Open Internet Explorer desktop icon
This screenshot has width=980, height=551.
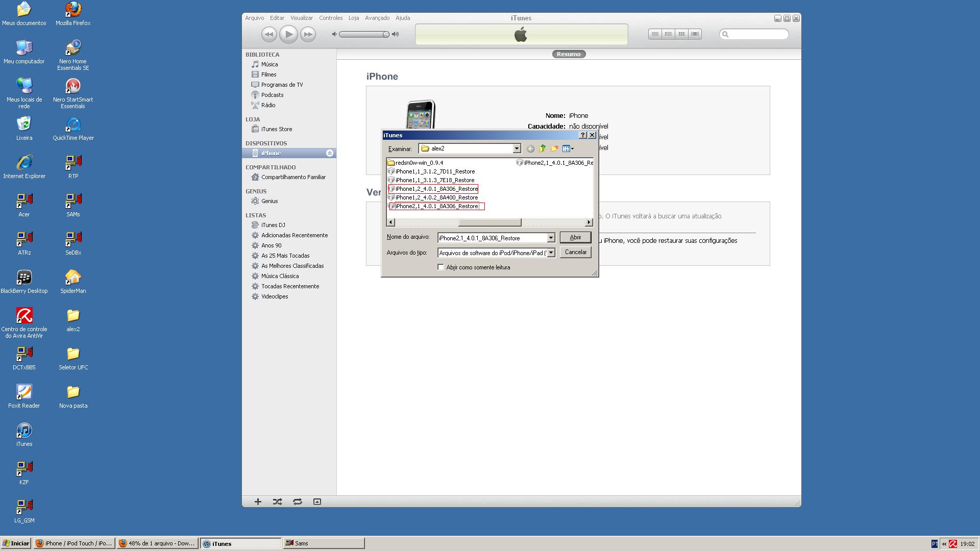coord(24,167)
